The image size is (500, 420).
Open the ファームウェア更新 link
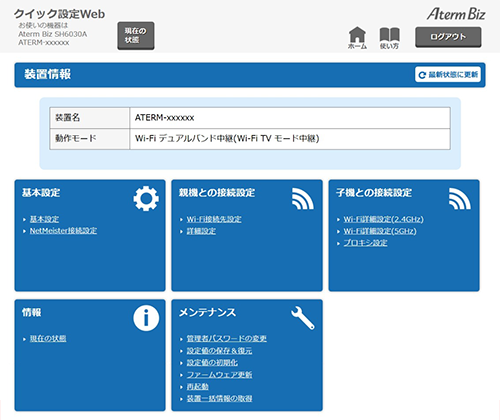(x=219, y=375)
